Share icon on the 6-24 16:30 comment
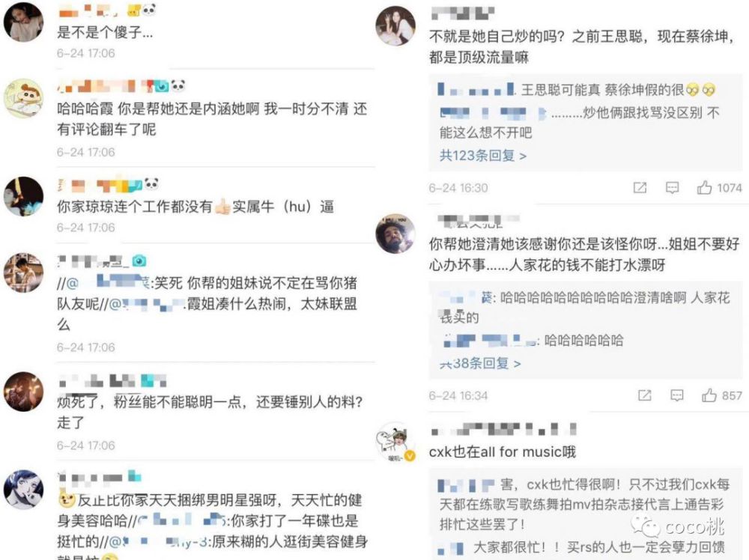The image size is (749, 560). 640,188
